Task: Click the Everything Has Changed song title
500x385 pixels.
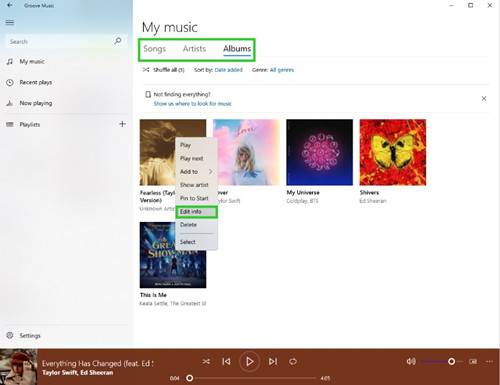Action: (x=98, y=363)
